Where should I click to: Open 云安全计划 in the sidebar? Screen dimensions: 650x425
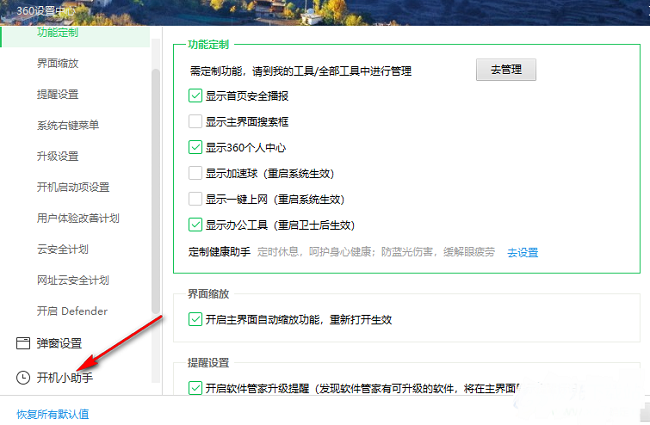coord(63,249)
